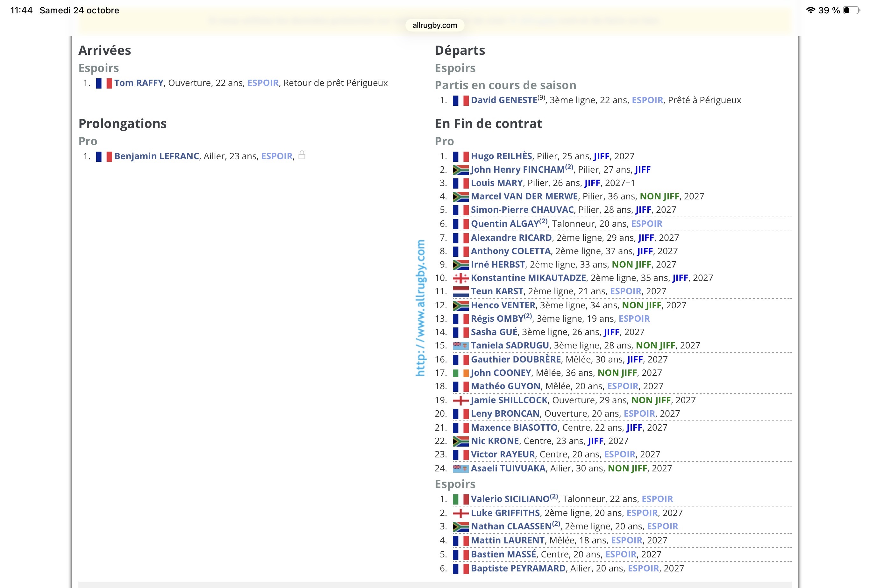Open David GENESTE player link
870x588 pixels.
pos(504,100)
